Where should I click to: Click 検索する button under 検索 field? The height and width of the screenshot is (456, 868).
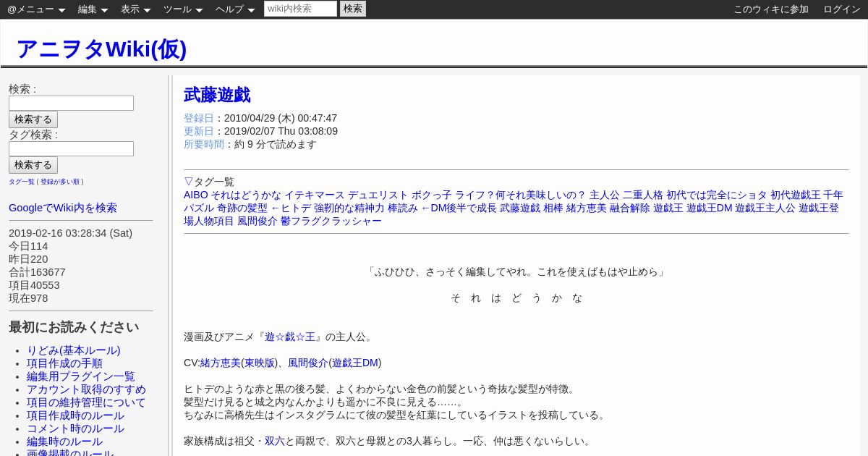[33, 119]
